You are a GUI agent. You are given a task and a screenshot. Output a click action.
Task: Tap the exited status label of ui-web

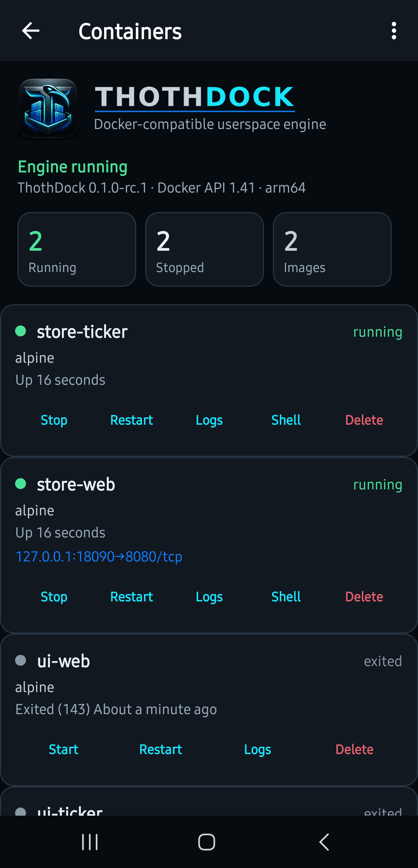point(383,661)
